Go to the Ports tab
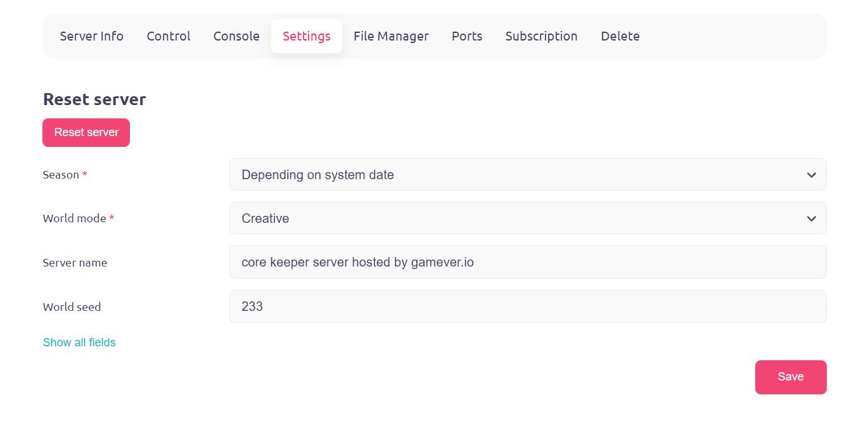Viewport: 868px width, 421px height. 466,36
